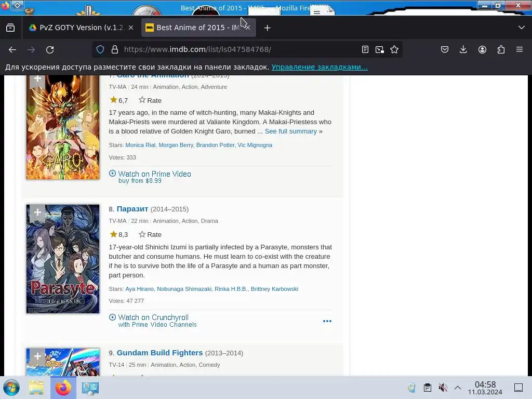
Task: Unmute the volume tray icon
Action: coord(443,388)
